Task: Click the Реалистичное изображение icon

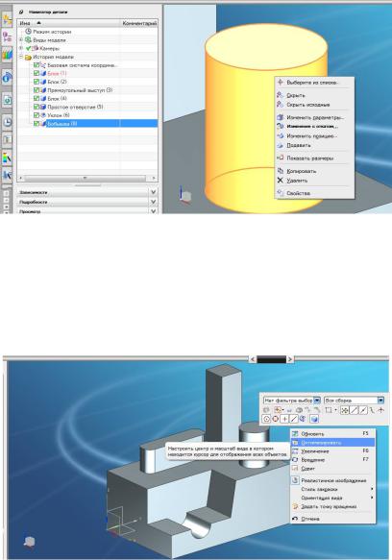Action: coord(295,480)
